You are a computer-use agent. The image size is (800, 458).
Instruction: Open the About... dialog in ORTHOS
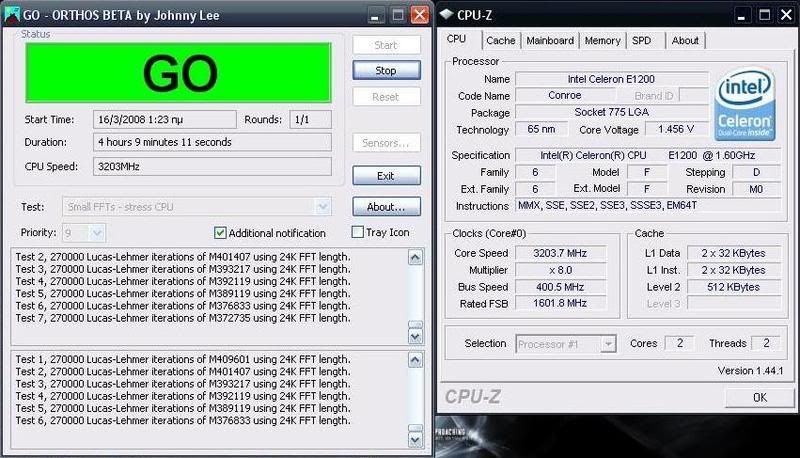point(386,207)
